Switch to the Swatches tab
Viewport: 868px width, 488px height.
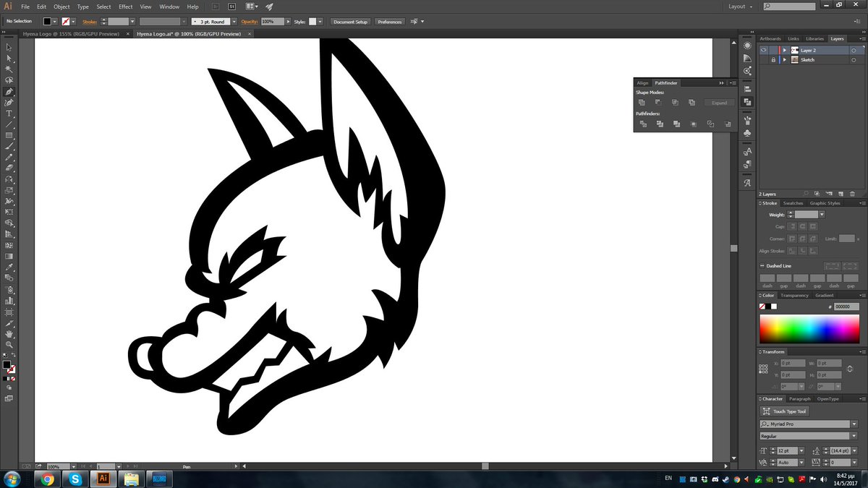click(793, 203)
